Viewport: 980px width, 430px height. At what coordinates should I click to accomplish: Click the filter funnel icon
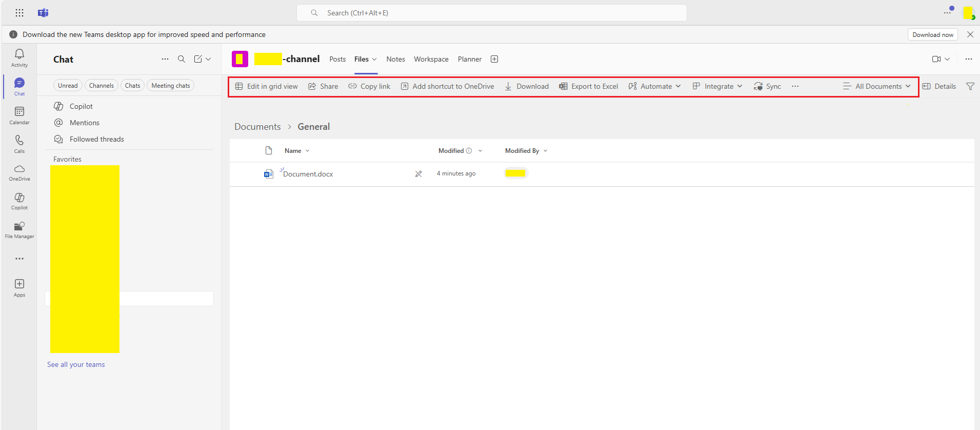(970, 86)
